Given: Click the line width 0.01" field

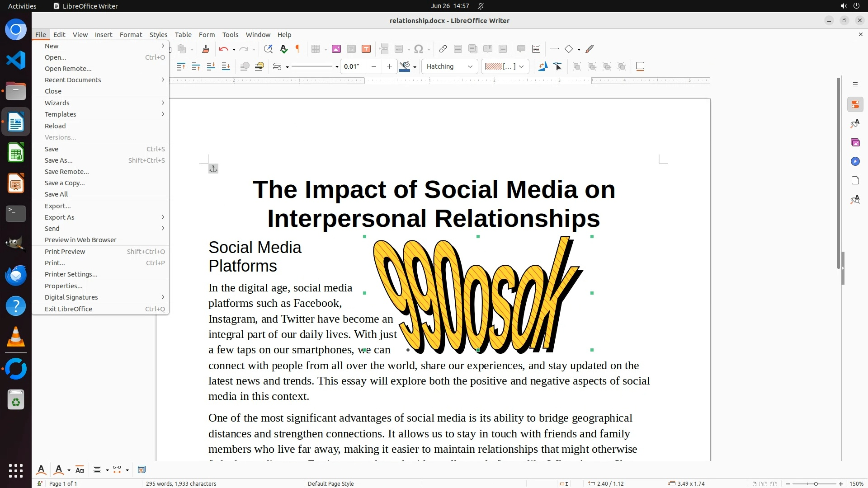Looking at the screenshot, I should pos(353,66).
